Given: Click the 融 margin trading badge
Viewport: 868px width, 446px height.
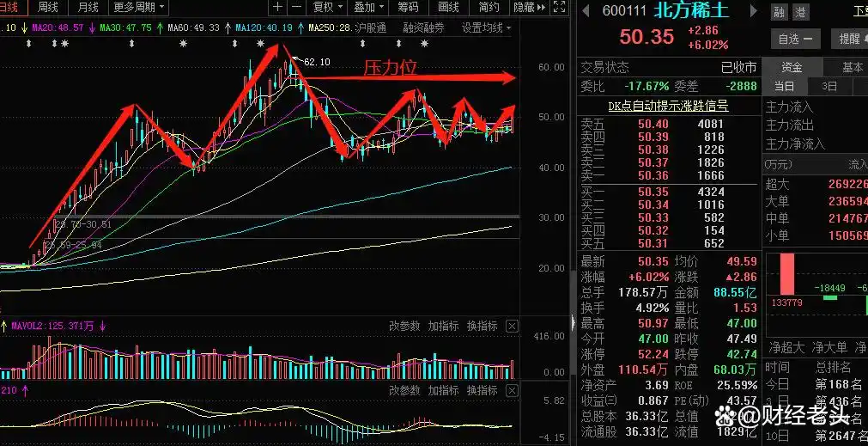Looking at the screenshot, I should (780, 12).
